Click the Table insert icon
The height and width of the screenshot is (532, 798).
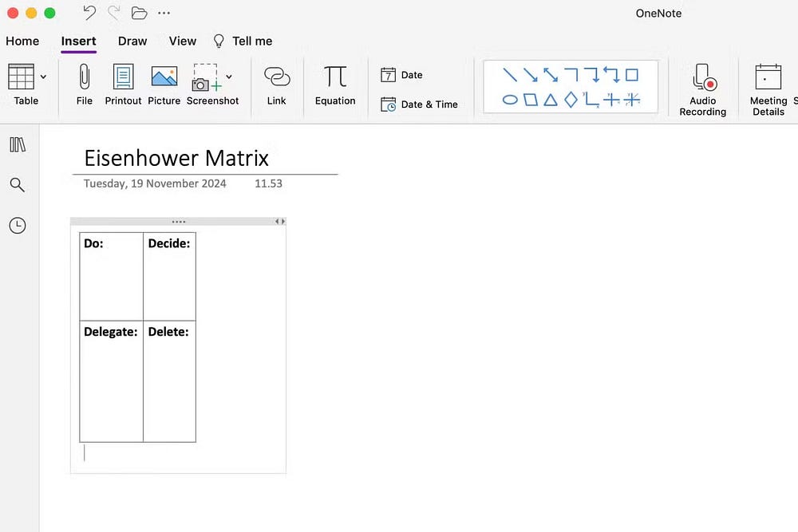coord(21,77)
